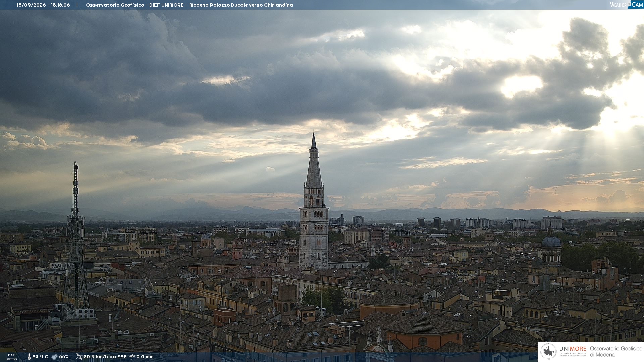Screen dimensions: 644x362
Task: Select the 20.9 km/h da ESE wind reading
Action: tap(105, 357)
